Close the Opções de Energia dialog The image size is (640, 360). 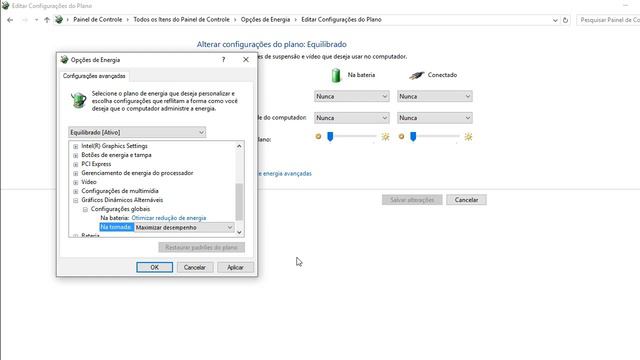pyautogui.click(x=246, y=60)
